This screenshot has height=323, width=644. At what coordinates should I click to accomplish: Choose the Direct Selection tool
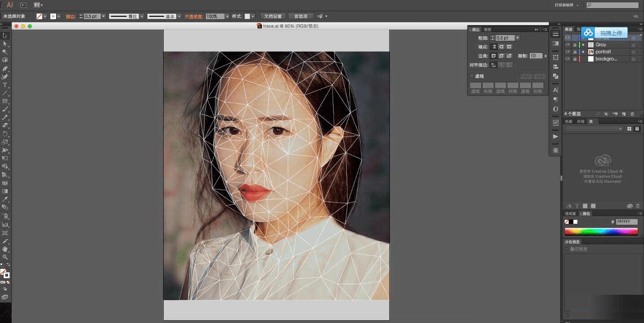(5, 44)
